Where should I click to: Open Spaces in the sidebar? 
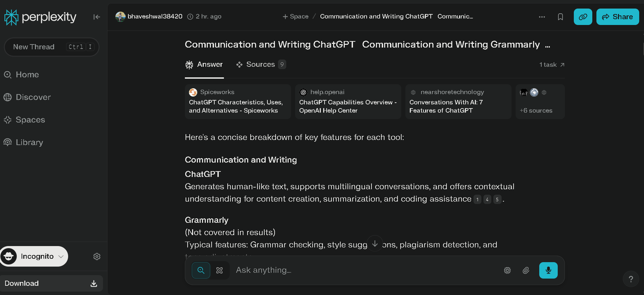(x=24, y=120)
